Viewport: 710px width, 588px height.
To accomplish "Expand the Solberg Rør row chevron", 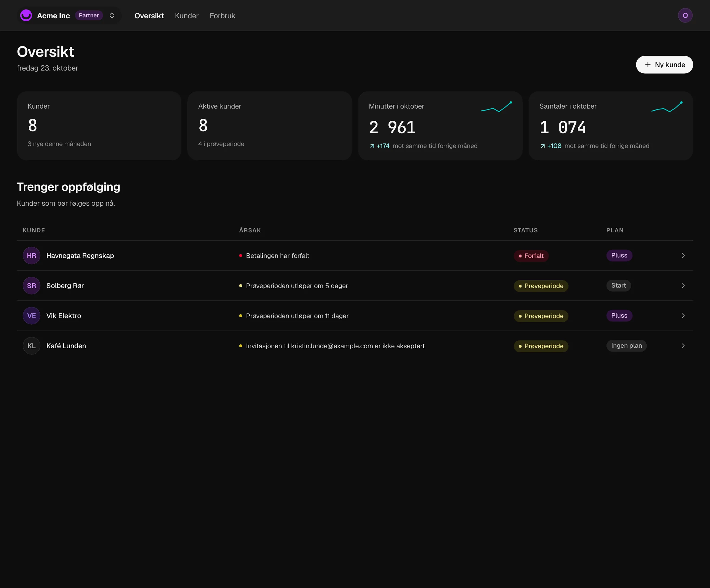I will (683, 286).
